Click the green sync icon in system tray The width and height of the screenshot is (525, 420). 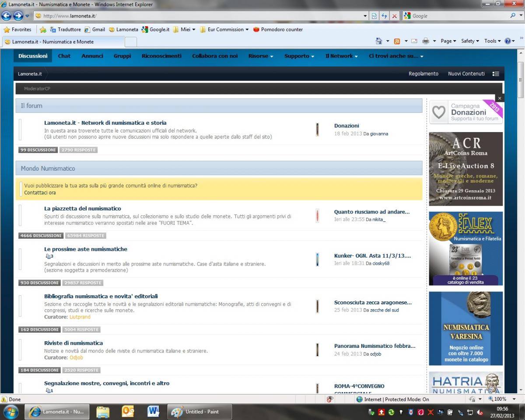click(391, 412)
